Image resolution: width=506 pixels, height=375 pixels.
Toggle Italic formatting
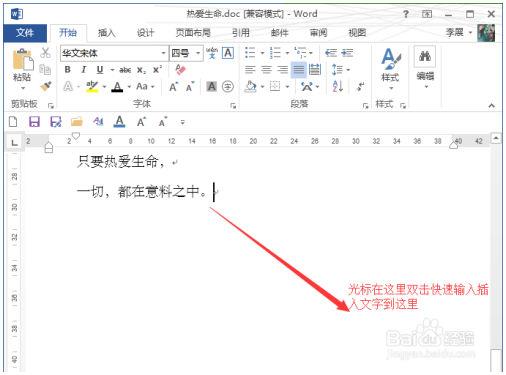(x=84, y=70)
